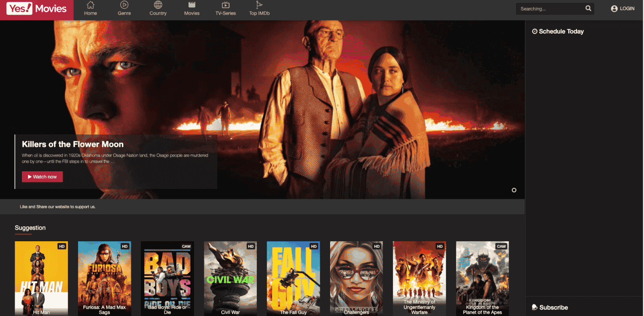Select the carousel slide indicator dot
The image size is (644, 316).
click(x=514, y=190)
